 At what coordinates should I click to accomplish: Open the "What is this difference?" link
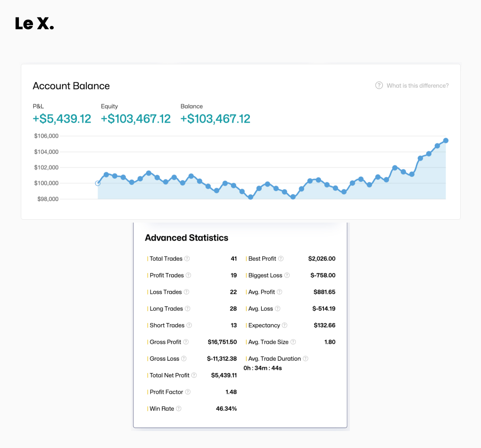(x=417, y=85)
